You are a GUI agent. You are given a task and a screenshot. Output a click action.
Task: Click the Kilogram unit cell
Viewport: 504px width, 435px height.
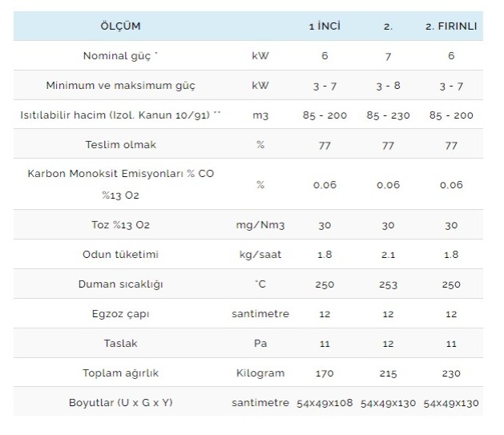(260, 373)
